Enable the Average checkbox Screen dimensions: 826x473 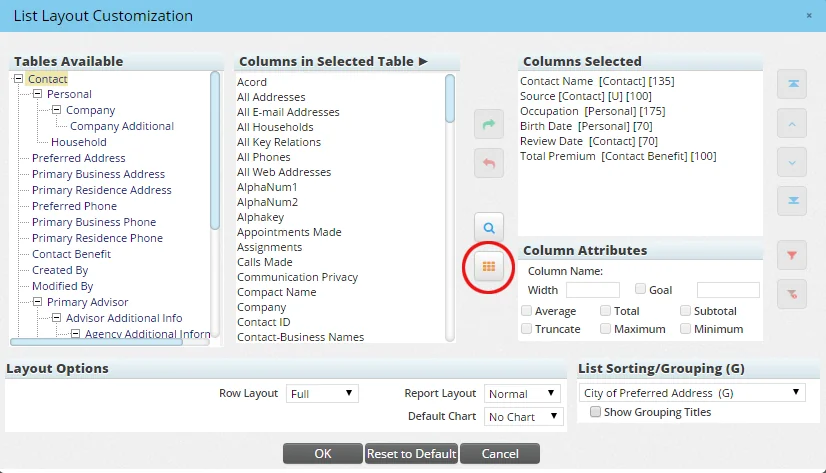click(527, 312)
